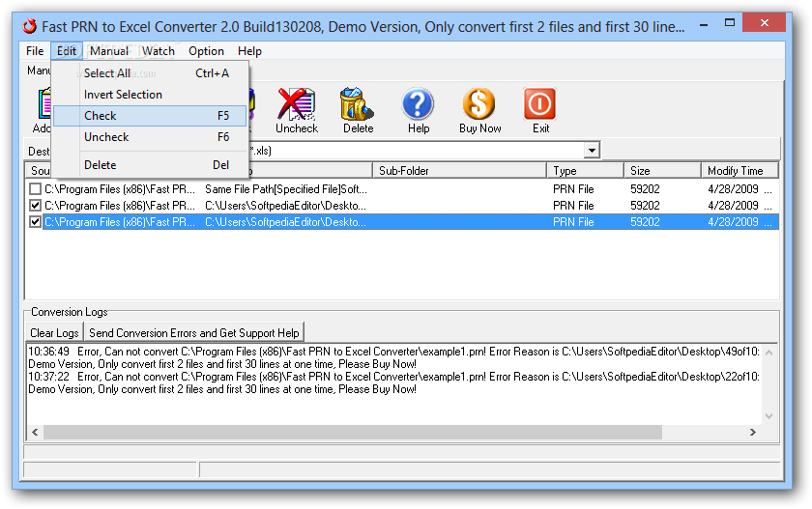Click the log scroll-right arrow
This screenshot has height=509, width=812.
(x=752, y=432)
